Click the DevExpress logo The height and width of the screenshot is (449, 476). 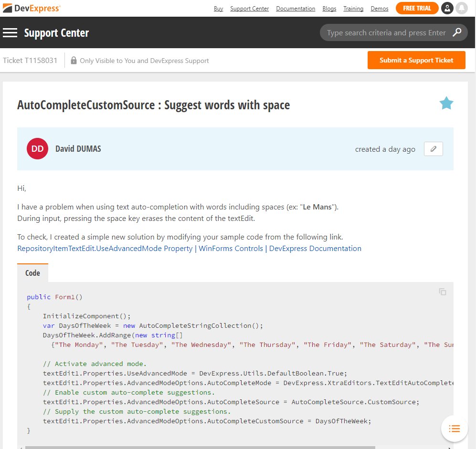point(32,8)
